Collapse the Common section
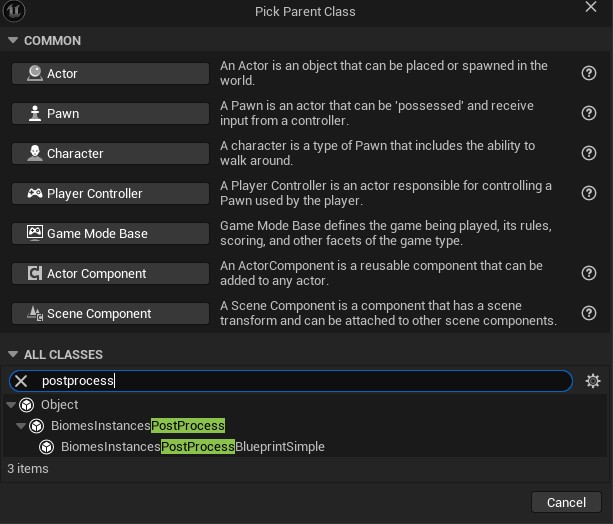 click(x=13, y=41)
